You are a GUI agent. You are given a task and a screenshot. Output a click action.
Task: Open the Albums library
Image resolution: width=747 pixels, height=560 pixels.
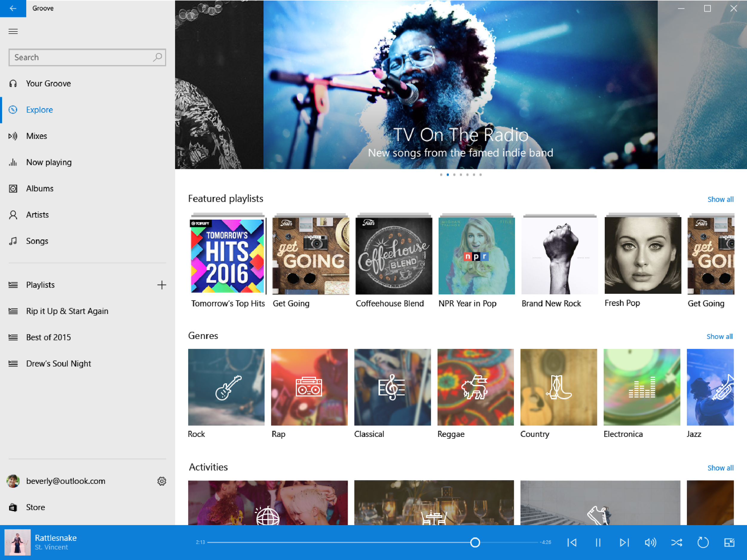point(88,189)
